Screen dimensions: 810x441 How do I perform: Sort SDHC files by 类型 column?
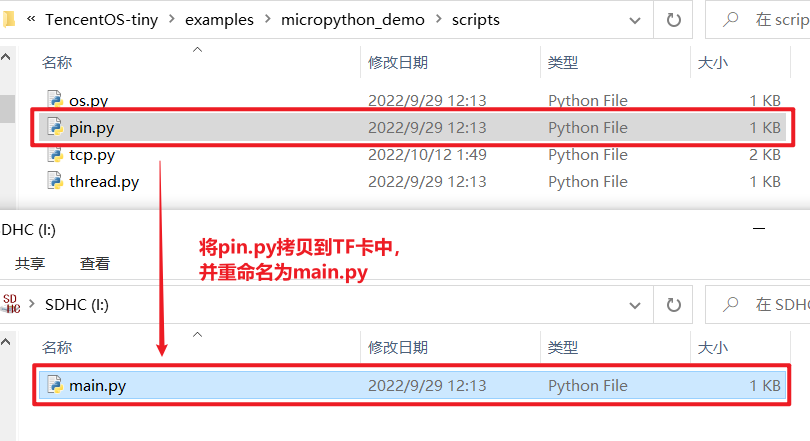563,348
